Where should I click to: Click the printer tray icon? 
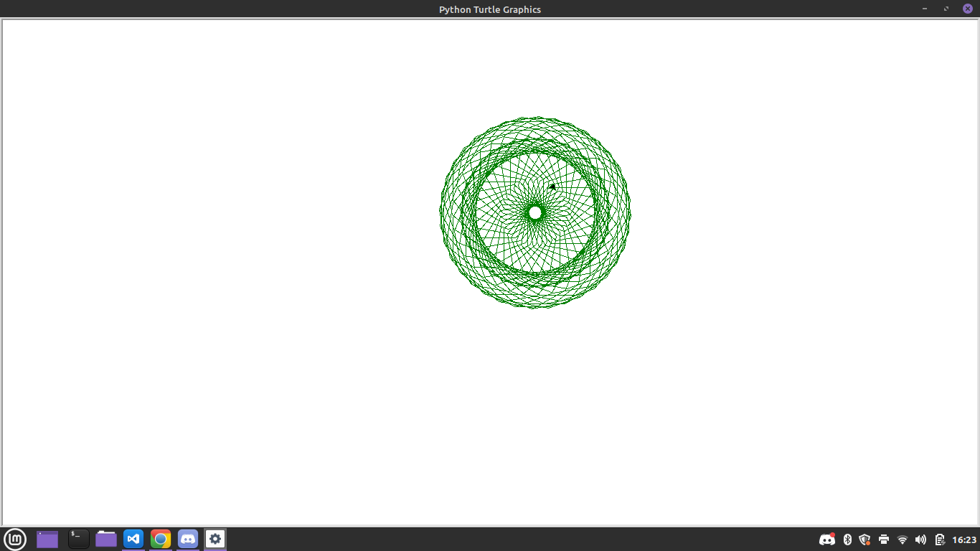tap(884, 540)
